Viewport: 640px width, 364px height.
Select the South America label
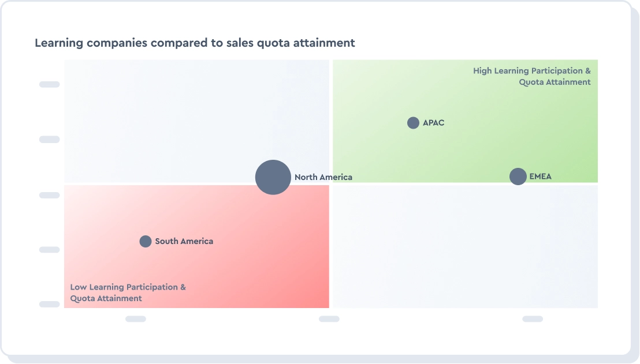184,242
